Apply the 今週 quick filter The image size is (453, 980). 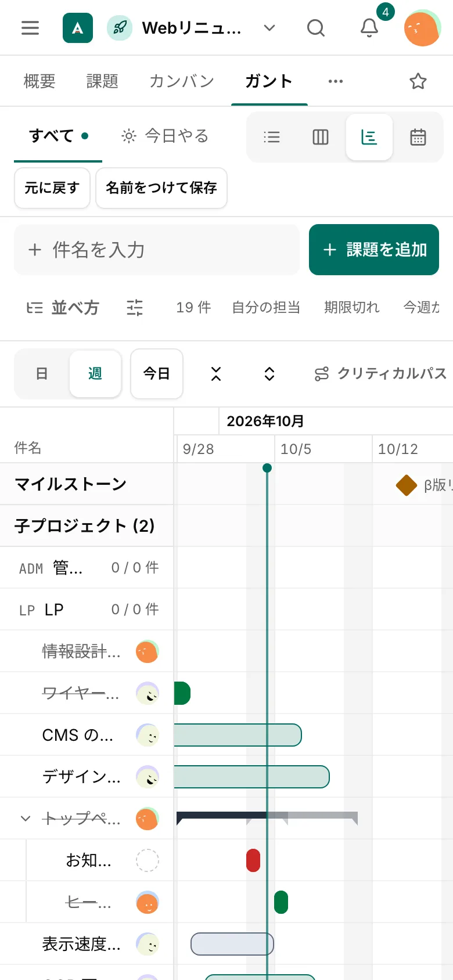point(422,308)
